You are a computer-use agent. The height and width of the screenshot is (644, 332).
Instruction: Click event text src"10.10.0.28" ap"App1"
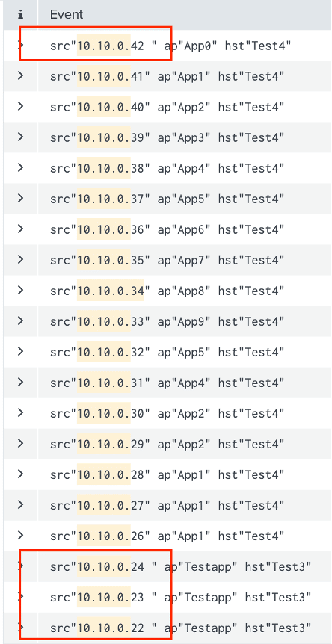coord(167,475)
